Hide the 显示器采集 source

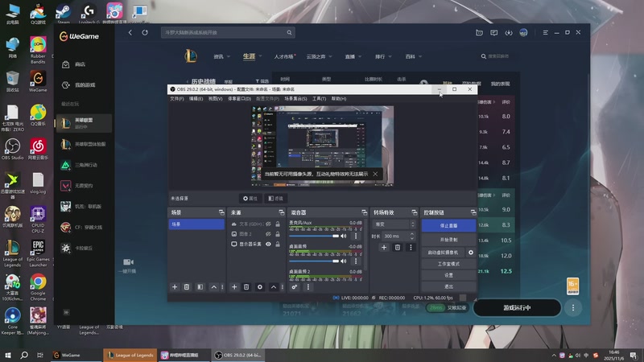pos(268,245)
